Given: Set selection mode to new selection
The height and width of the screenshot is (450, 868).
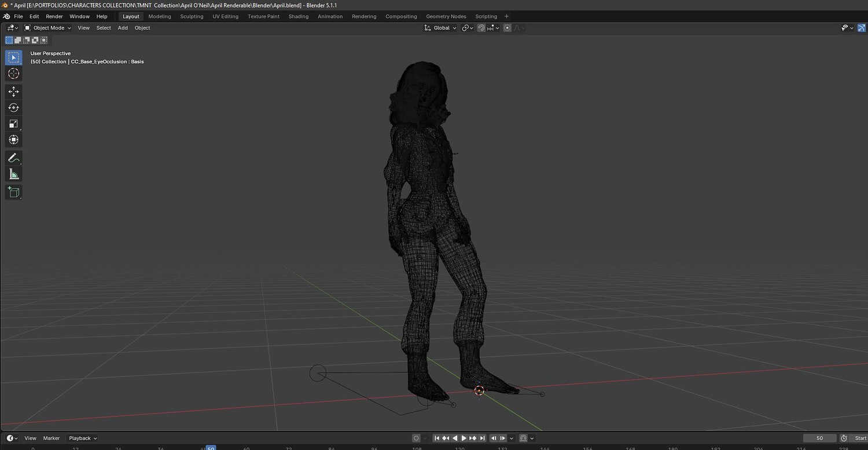Looking at the screenshot, I should [9, 40].
